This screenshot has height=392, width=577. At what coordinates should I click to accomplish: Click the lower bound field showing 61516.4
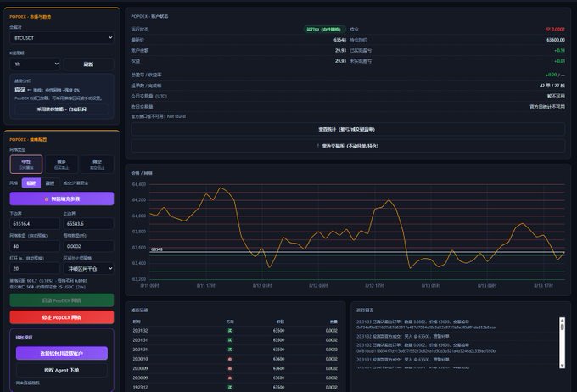click(x=35, y=224)
